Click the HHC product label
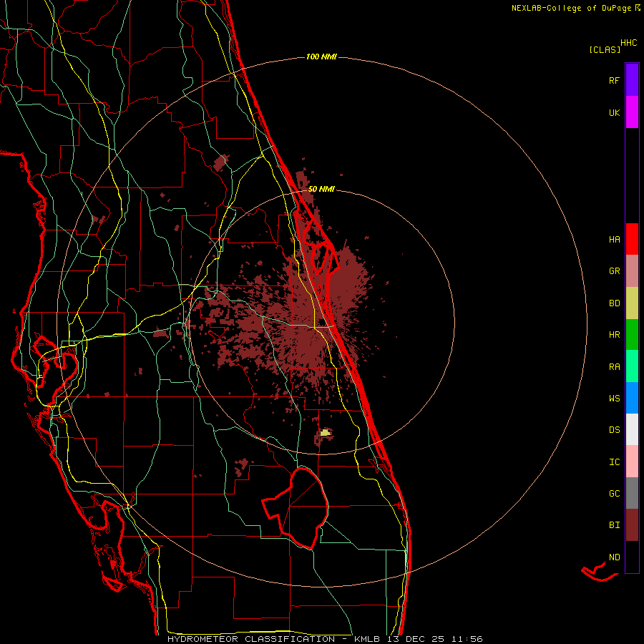 click(x=629, y=43)
